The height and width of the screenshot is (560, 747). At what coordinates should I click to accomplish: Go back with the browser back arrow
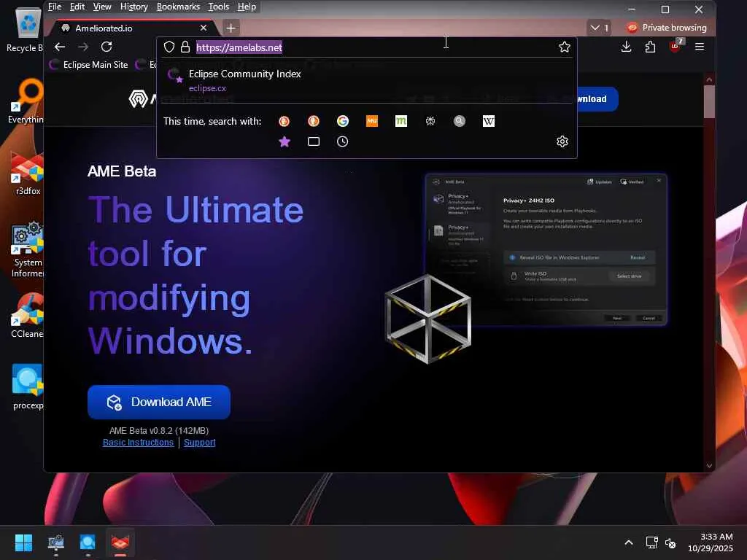pos(60,47)
